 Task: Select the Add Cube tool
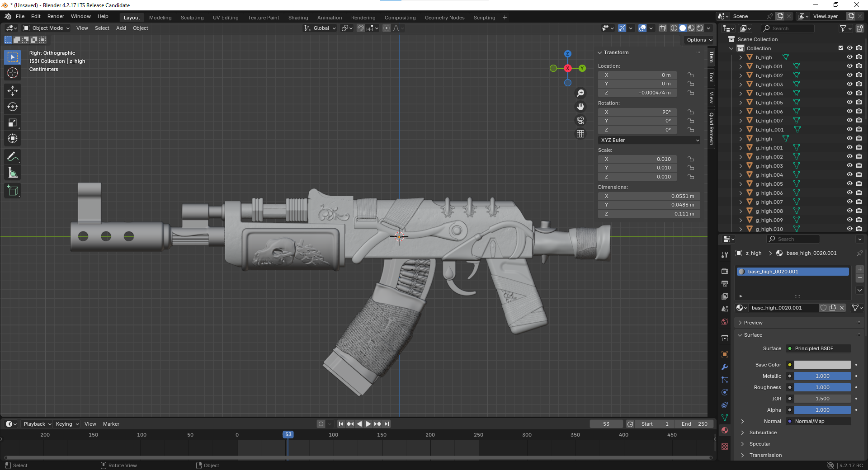pyautogui.click(x=13, y=191)
